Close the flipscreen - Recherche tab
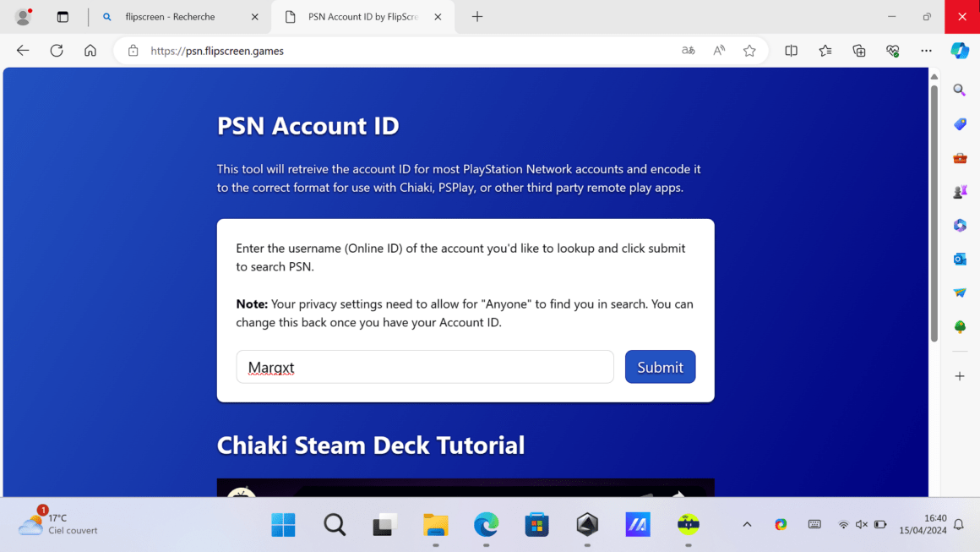980x552 pixels. (254, 17)
